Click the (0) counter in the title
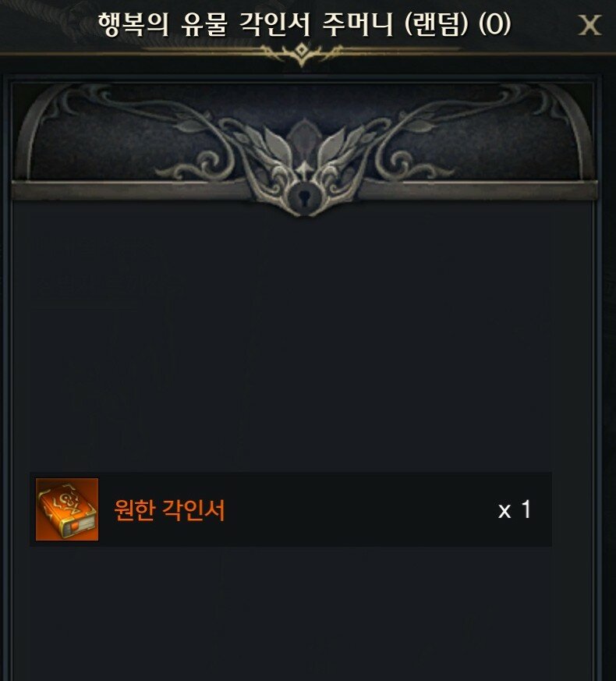Viewport: 616px width, 681px height. click(x=495, y=24)
